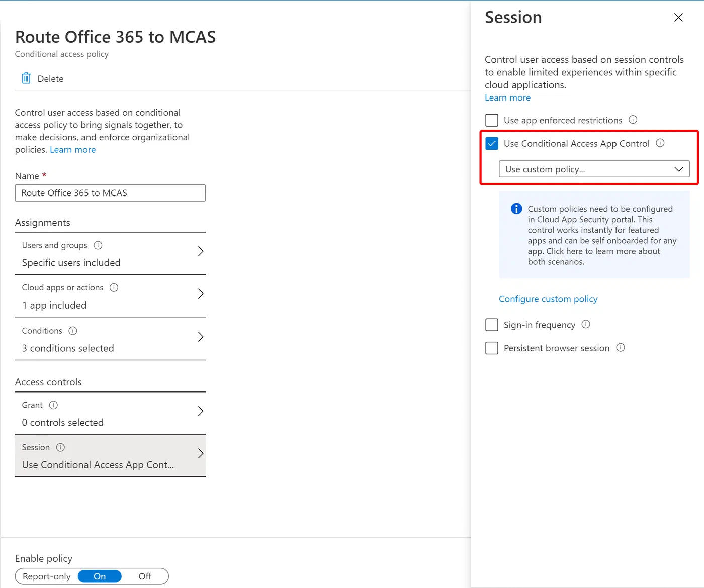Click info icon beside Persistent browser session
704x588 pixels.
(x=621, y=348)
